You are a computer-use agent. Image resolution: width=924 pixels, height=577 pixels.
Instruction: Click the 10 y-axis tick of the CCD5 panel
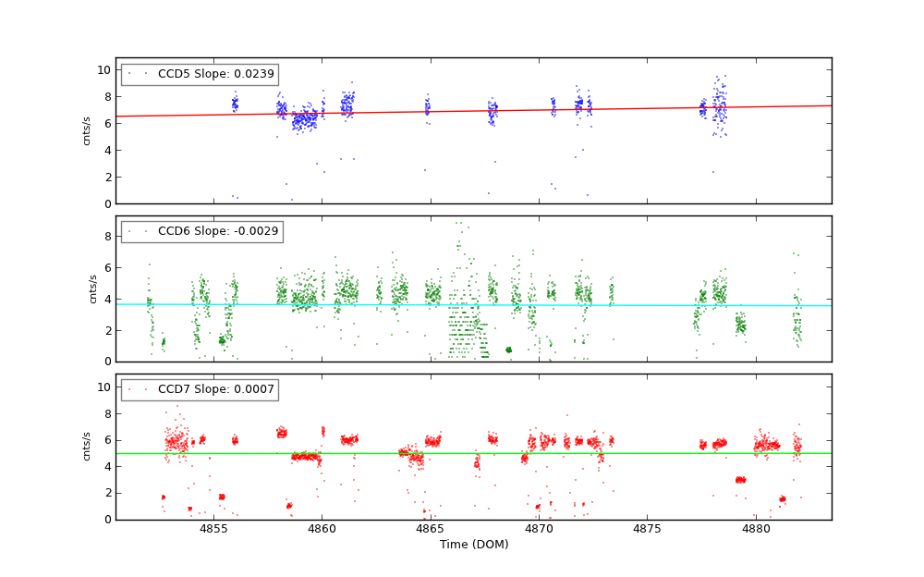click(x=103, y=70)
